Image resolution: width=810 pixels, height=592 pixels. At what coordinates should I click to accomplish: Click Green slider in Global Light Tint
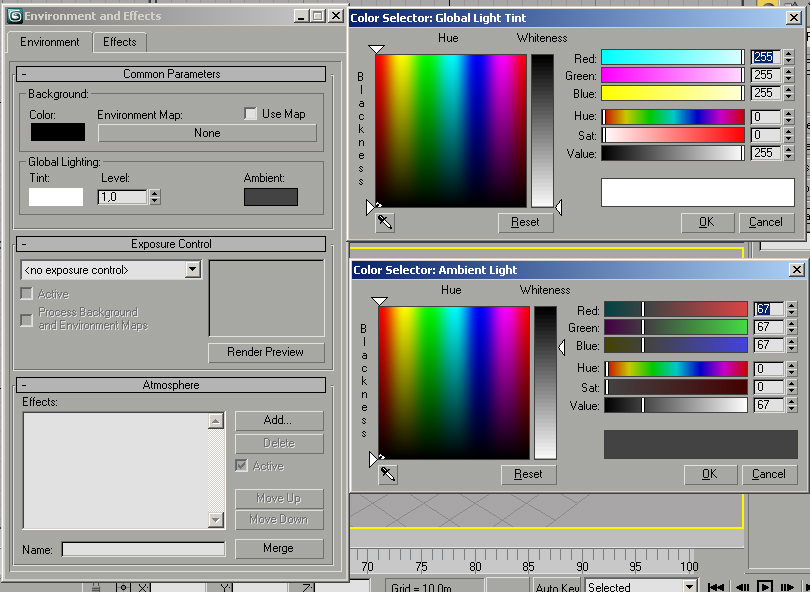point(673,75)
